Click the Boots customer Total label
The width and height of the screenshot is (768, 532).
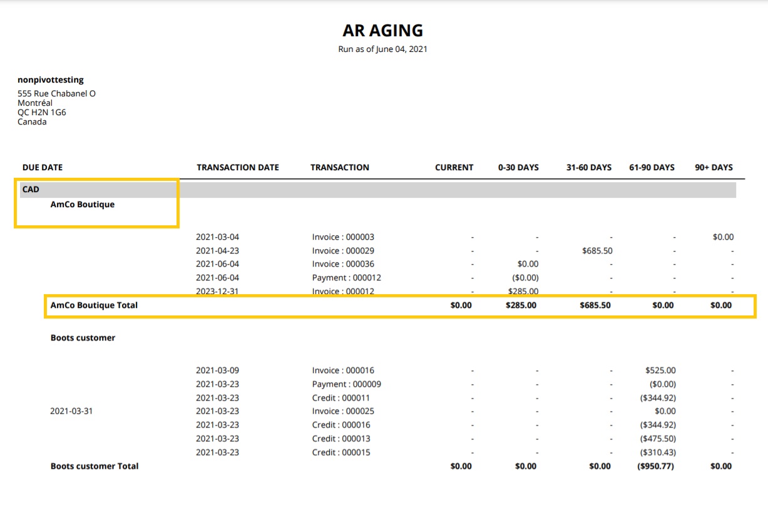[95, 466]
